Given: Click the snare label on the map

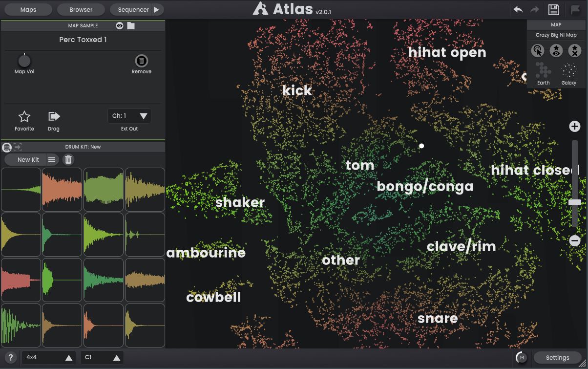Looking at the screenshot, I should [438, 319].
